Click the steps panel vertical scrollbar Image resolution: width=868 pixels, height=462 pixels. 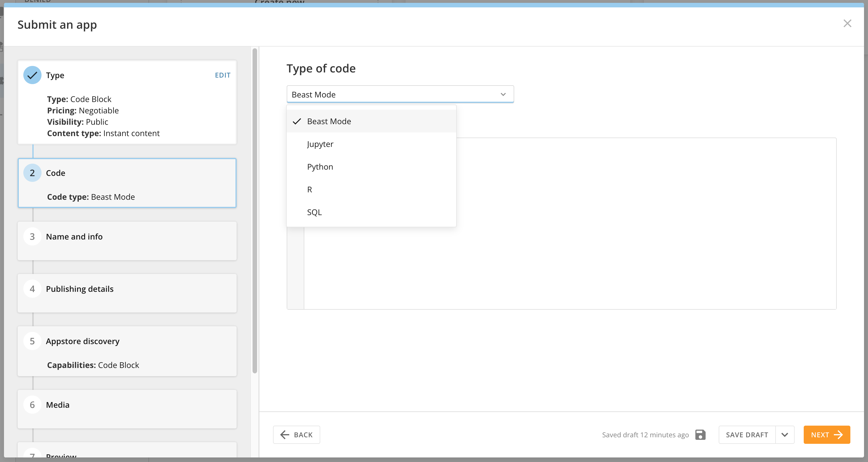point(255,211)
